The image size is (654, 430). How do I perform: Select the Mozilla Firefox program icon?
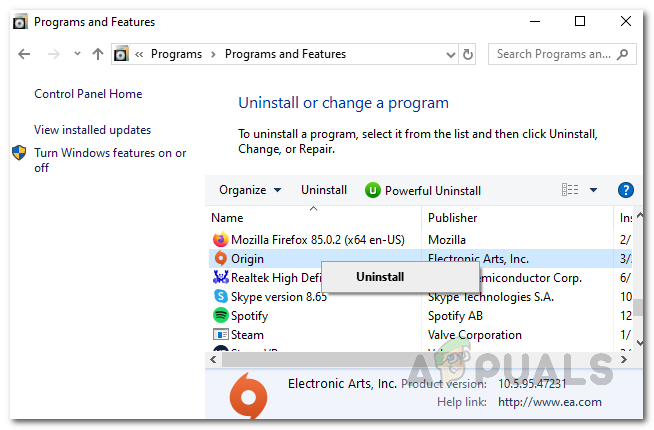pyautogui.click(x=221, y=240)
